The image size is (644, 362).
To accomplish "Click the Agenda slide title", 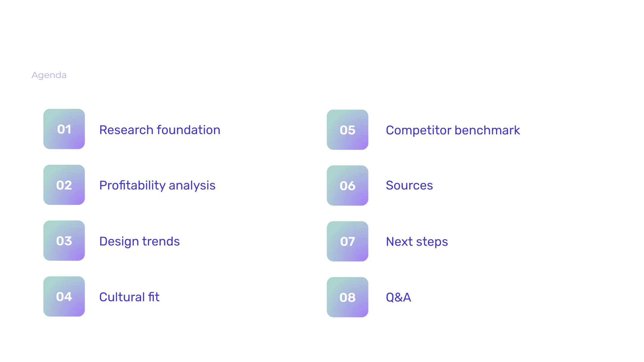I will click(x=49, y=75).
